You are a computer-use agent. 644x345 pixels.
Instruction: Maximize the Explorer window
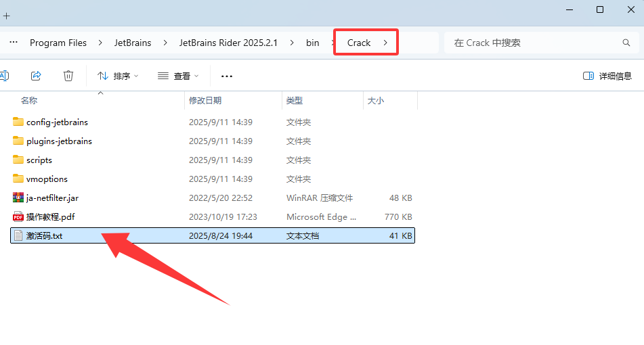pos(599,9)
